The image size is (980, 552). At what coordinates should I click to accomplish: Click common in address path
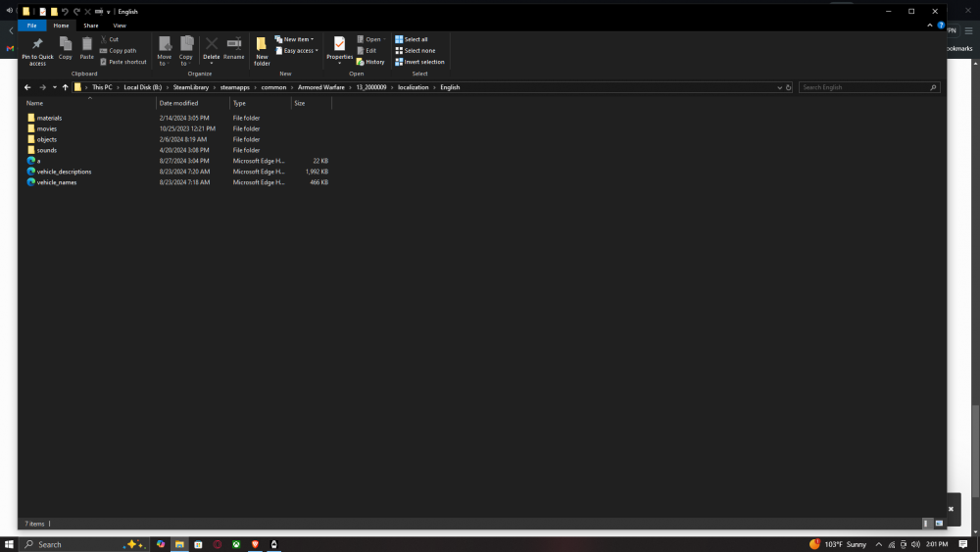point(273,87)
